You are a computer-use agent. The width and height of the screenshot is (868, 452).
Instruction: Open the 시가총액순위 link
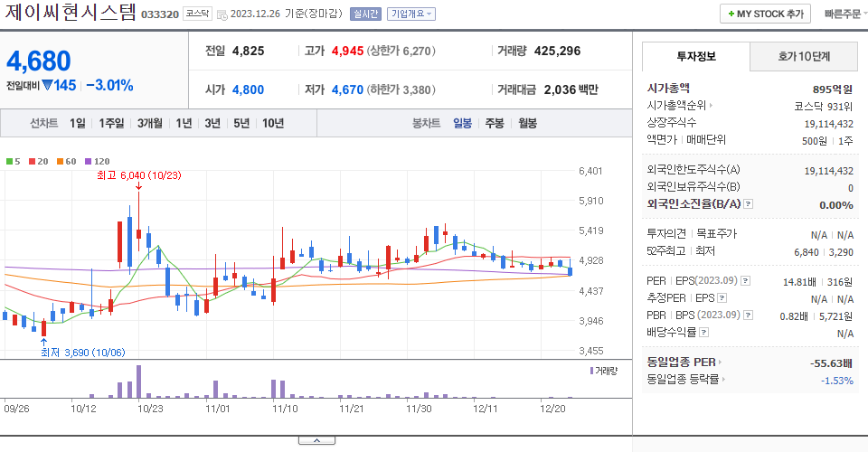[x=677, y=105]
